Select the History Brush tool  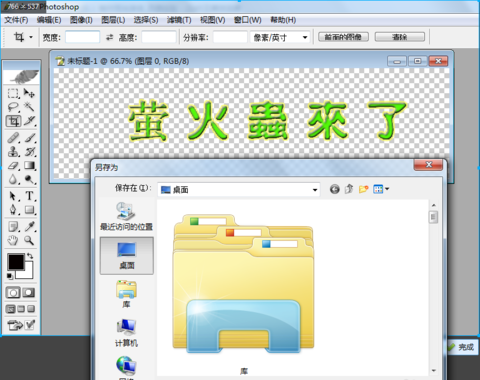tap(29, 152)
